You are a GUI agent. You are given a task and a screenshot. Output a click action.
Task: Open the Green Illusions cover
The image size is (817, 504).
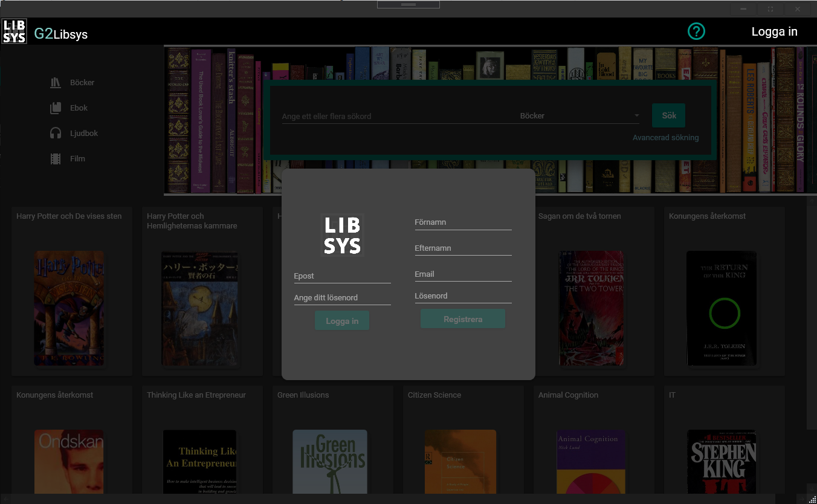330,462
